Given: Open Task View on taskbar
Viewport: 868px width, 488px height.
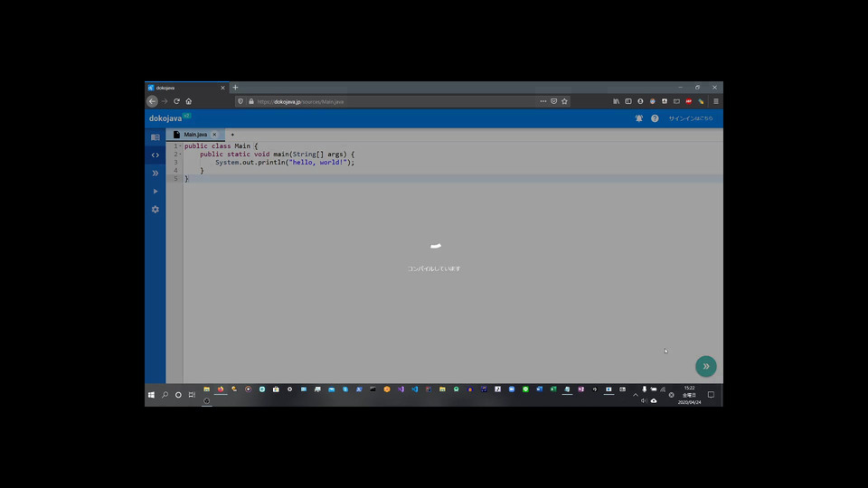Looking at the screenshot, I should tap(192, 395).
